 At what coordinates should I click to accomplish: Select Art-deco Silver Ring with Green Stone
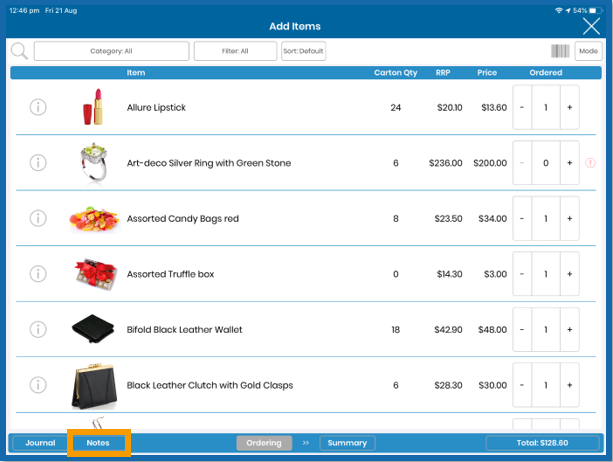(209, 163)
